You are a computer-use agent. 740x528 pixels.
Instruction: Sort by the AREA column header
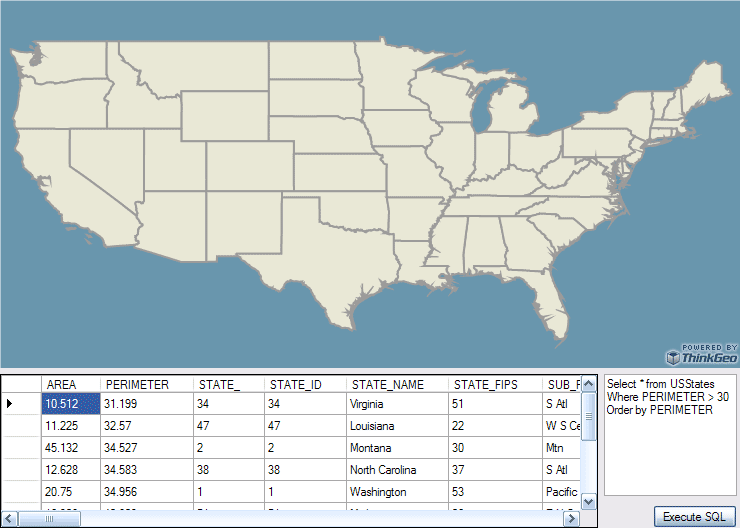pyautogui.click(x=71, y=385)
